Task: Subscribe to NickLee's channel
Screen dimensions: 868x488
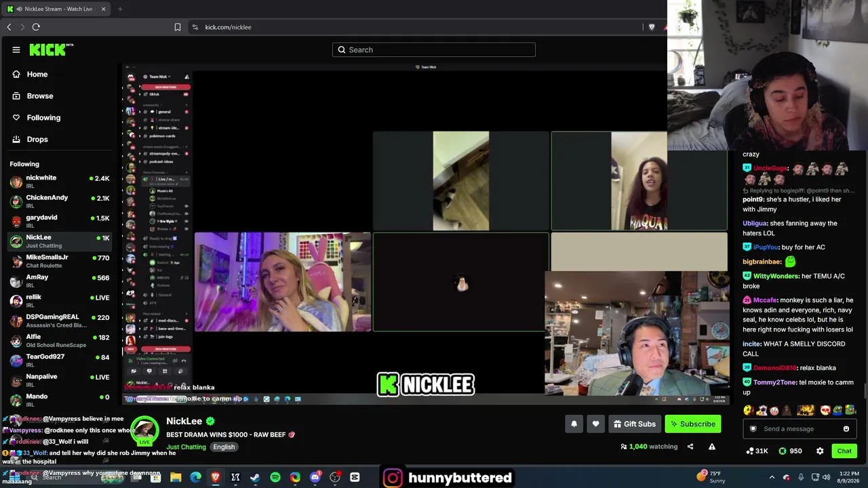Action: pos(693,424)
